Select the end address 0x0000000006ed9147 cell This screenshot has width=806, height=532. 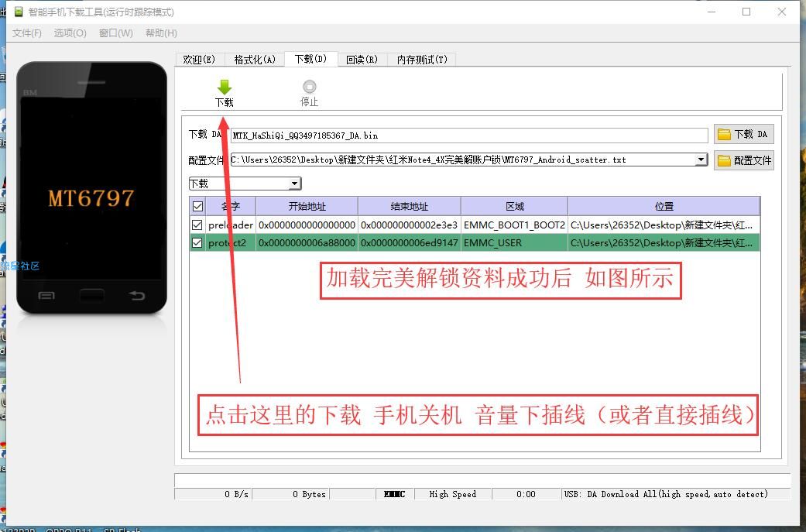tap(409, 242)
